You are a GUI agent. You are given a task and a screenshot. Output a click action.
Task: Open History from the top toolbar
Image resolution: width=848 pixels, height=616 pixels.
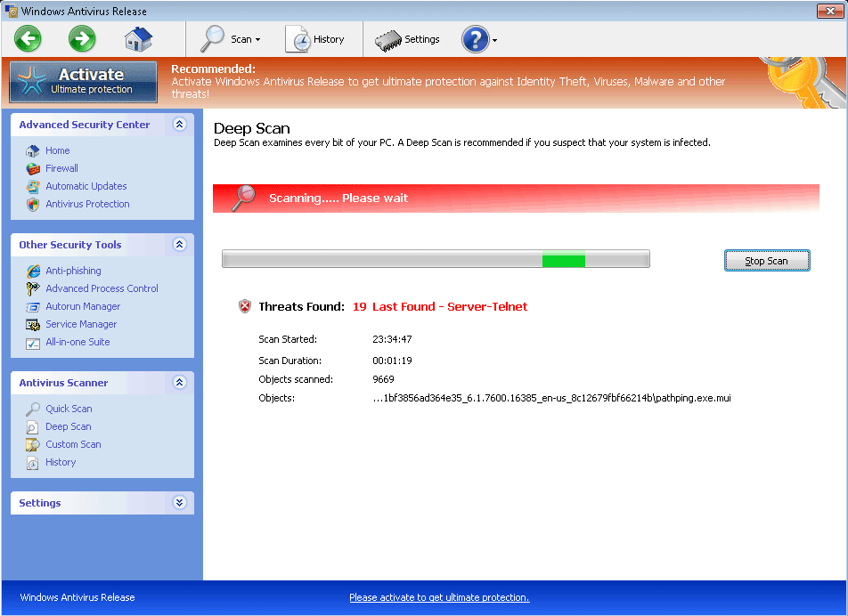(x=315, y=39)
